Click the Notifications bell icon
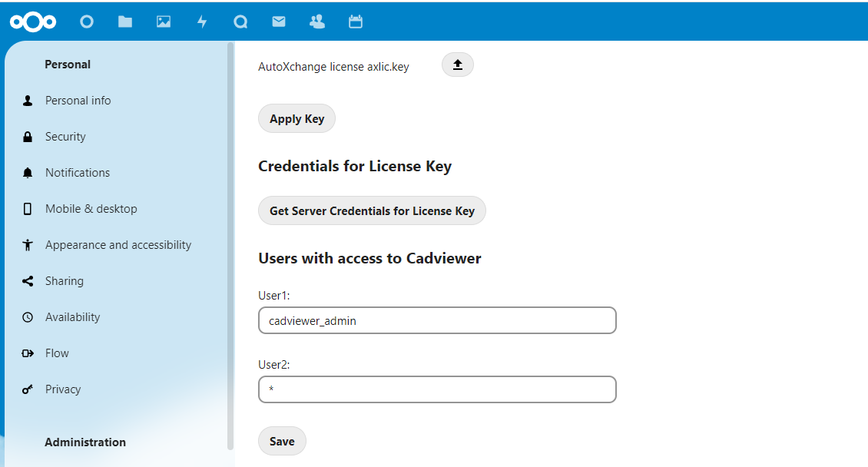Viewport: 868px width, 467px height. click(28, 173)
